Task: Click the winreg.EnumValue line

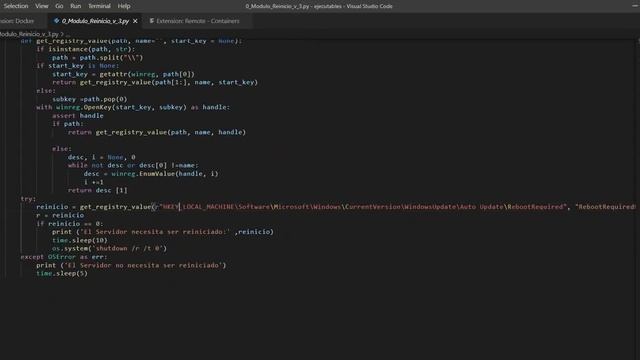Action: (151, 174)
